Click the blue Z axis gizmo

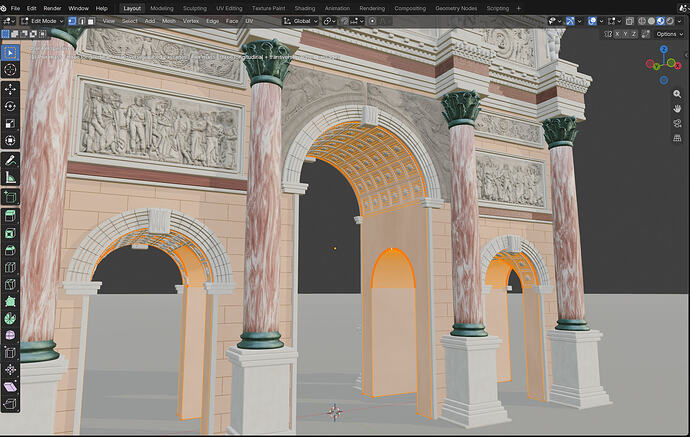664,49
